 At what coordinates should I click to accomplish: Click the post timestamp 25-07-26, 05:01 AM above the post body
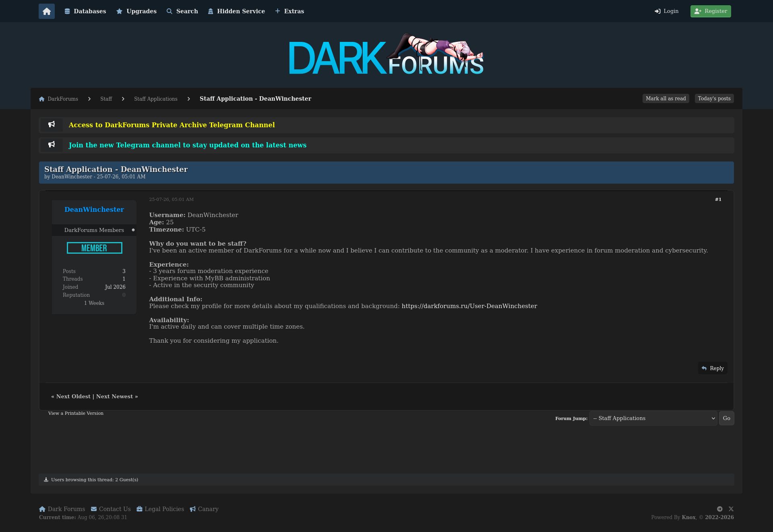point(172,199)
